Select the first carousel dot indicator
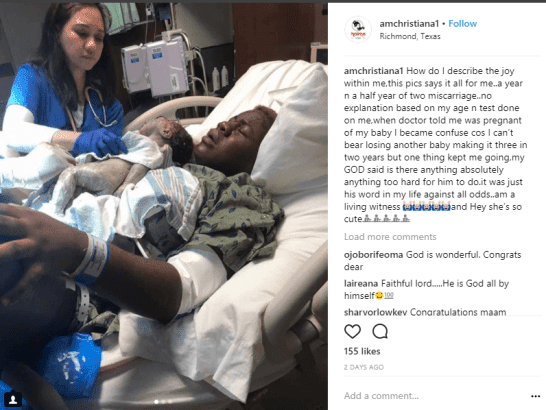The image size is (546, 410). click(156, 402)
